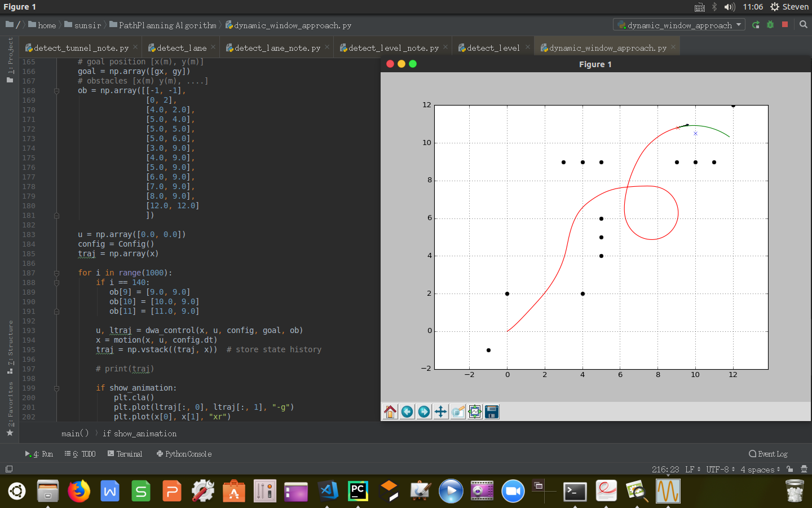Change line separator via the LF selector
Image resolution: width=812 pixels, height=508 pixels.
click(693, 469)
